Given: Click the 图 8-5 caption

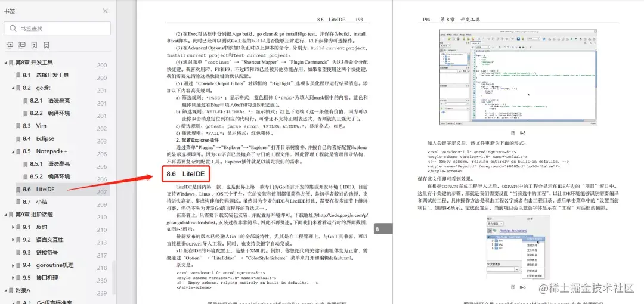Looking at the screenshot, I should [518, 133].
